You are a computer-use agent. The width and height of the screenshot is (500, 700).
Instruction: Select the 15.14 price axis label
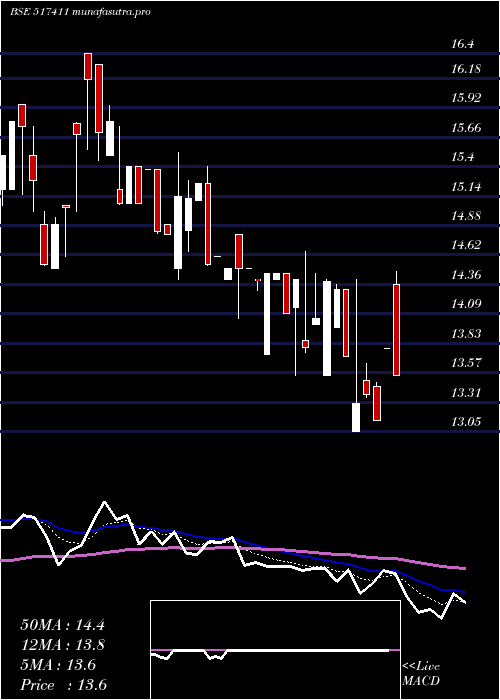pyautogui.click(x=466, y=187)
